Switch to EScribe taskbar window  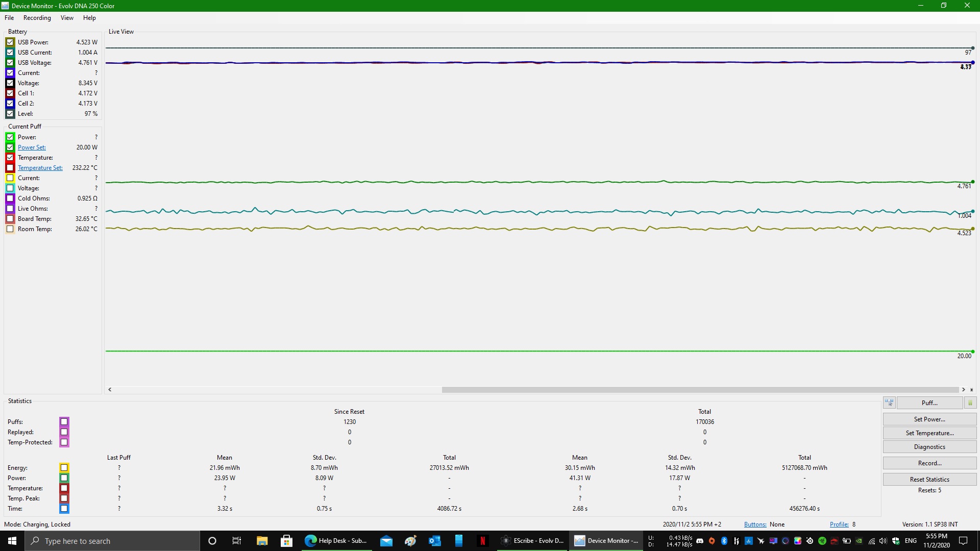pos(533,541)
